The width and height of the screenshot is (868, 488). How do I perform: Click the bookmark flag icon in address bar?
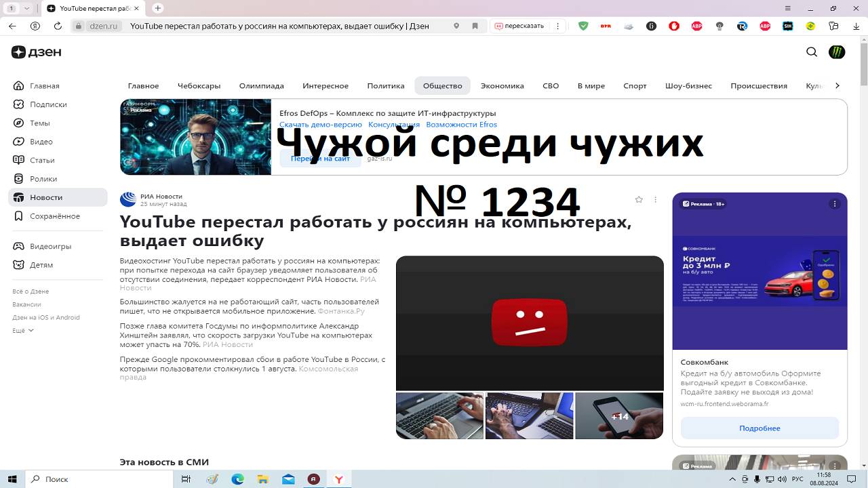(x=475, y=26)
